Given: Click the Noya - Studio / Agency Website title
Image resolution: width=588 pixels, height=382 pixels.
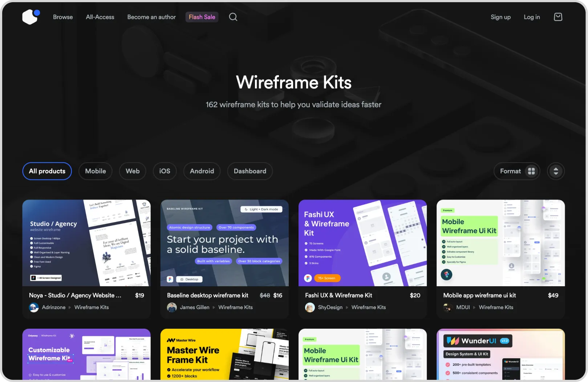Looking at the screenshot, I should click(75, 295).
